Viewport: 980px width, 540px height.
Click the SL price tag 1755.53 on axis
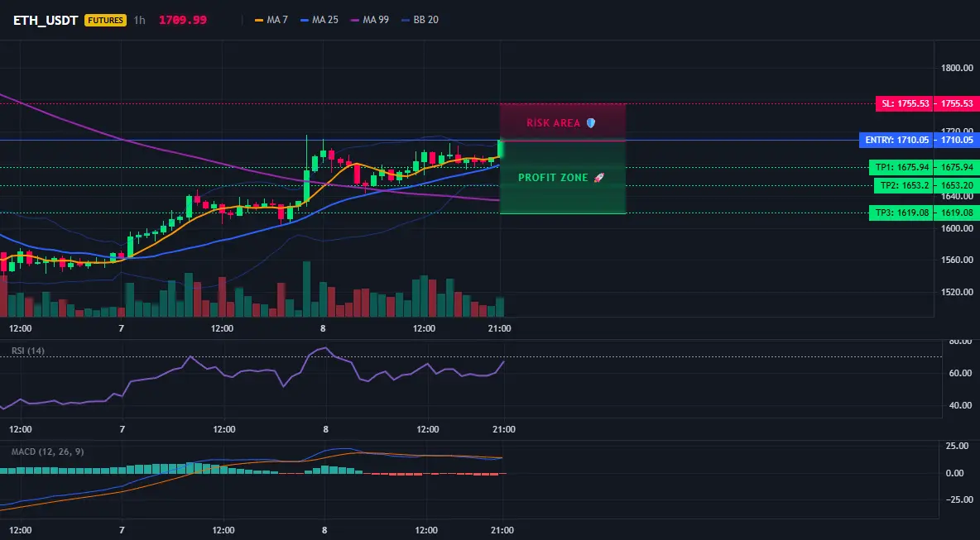click(957, 103)
